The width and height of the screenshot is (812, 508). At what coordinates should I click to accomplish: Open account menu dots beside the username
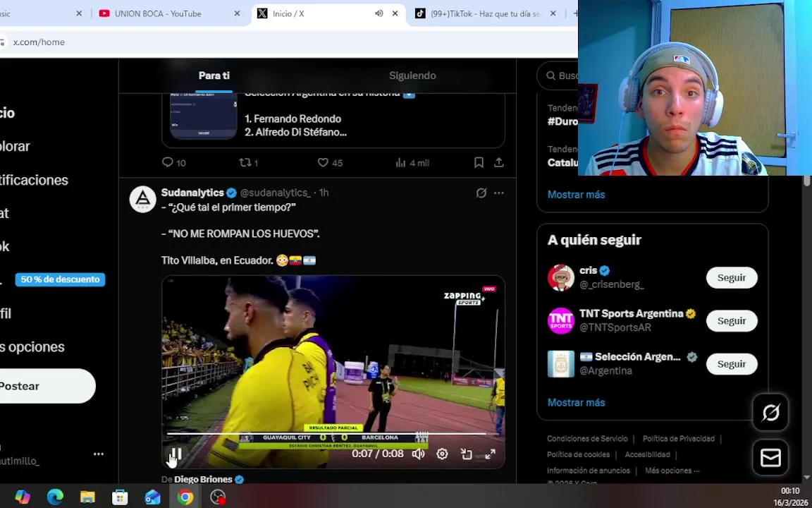point(99,454)
